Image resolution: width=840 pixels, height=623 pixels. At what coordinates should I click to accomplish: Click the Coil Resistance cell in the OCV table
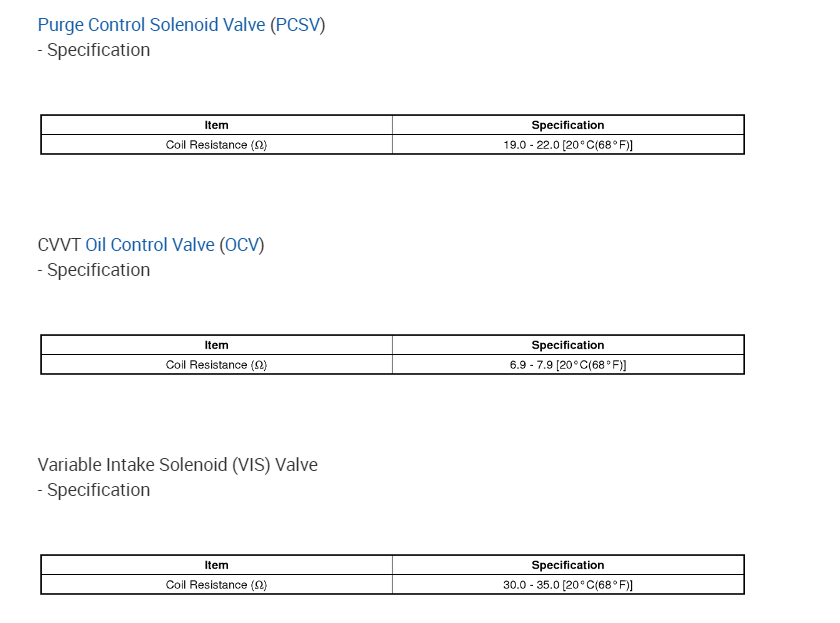216,365
